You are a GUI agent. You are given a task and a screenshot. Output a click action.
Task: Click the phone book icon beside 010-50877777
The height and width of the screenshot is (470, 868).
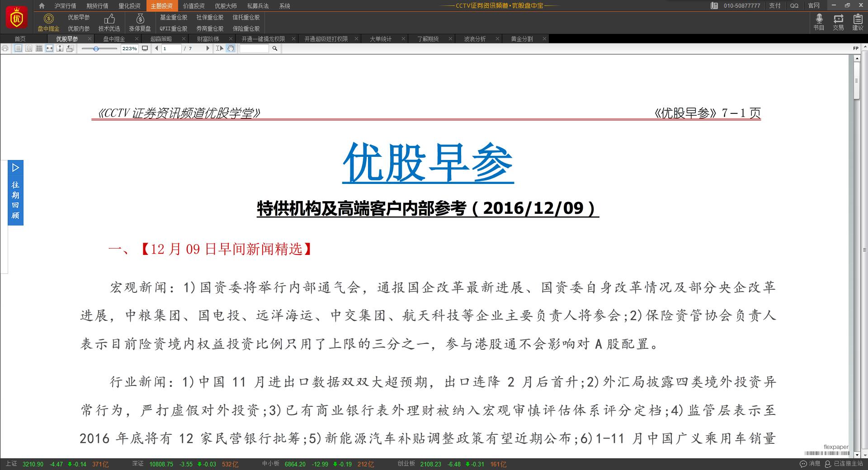pyautogui.click(x=714, y=6)
